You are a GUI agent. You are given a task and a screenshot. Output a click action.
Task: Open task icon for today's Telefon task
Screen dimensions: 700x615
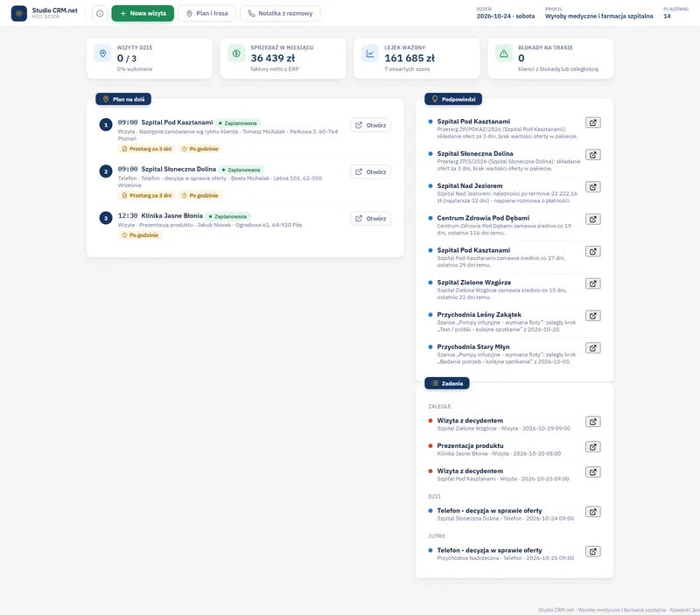pos(593,512)
